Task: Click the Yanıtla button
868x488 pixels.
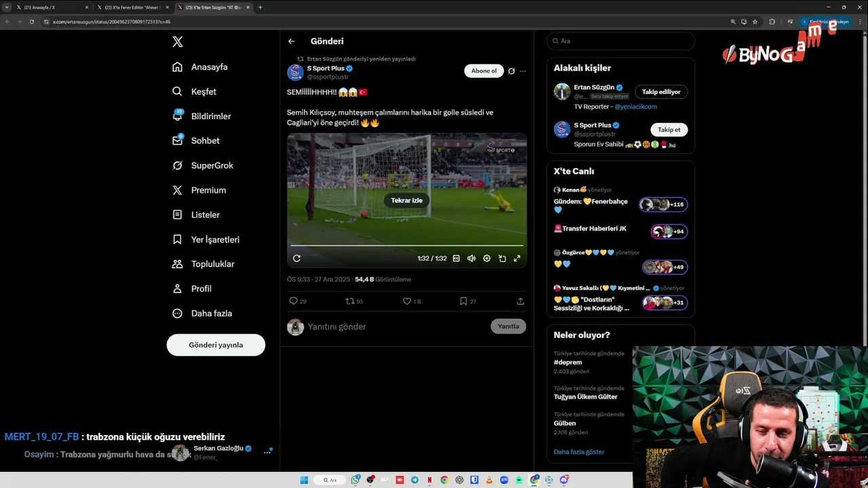Action: pyautogui.click(x=508, y=327)
